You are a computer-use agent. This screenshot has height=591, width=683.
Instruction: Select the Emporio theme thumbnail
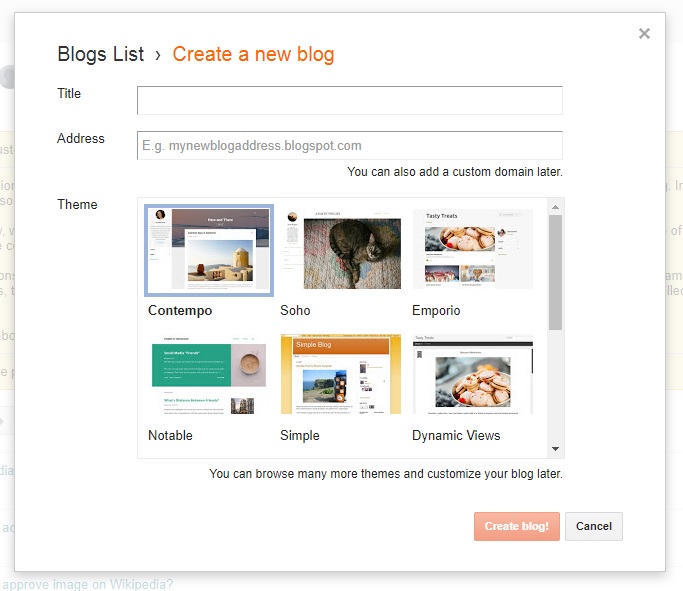point(473,250)
